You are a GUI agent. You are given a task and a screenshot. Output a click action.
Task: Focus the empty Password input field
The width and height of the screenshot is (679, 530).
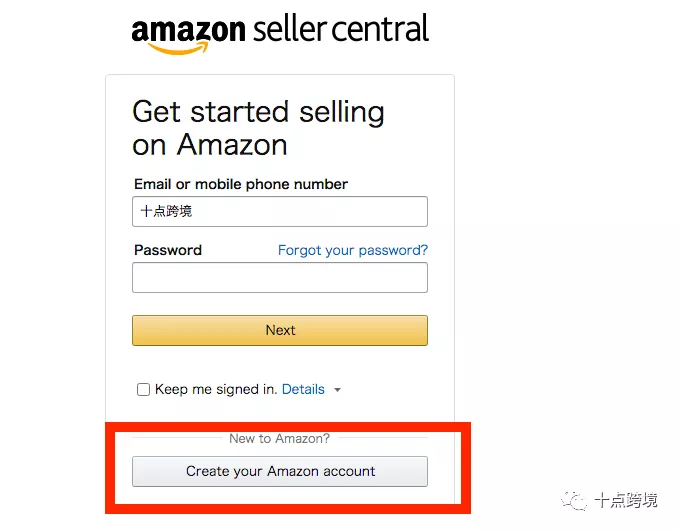280,278
